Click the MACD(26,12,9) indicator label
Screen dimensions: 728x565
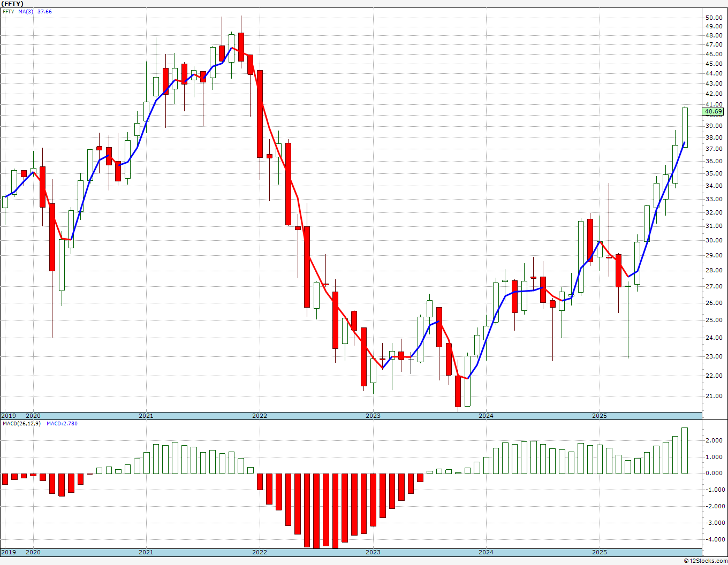tap(22, 423)
